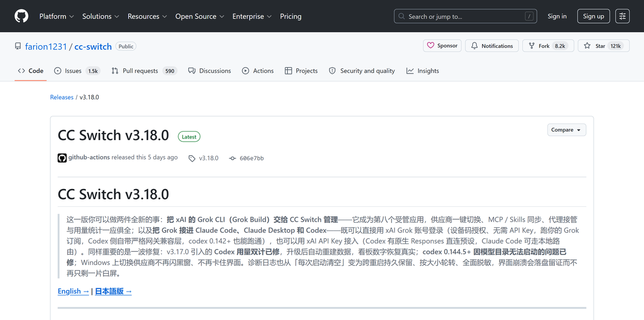
Task: Open the CC Switch v3.18.0 release title
Action: [x=113, y=136]
